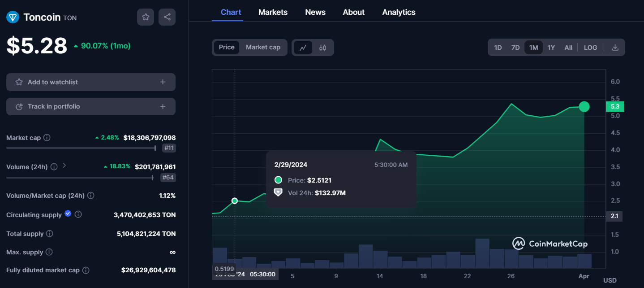Click the tallest volume bar near 24

point(482,253)
